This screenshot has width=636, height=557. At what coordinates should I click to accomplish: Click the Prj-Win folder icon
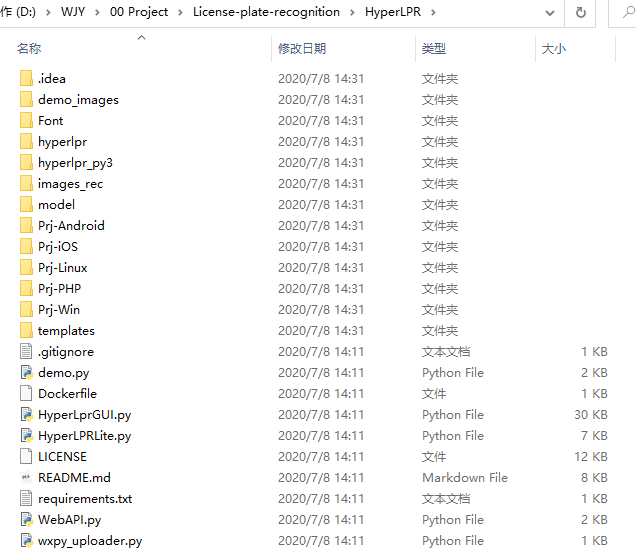point(26,310)
